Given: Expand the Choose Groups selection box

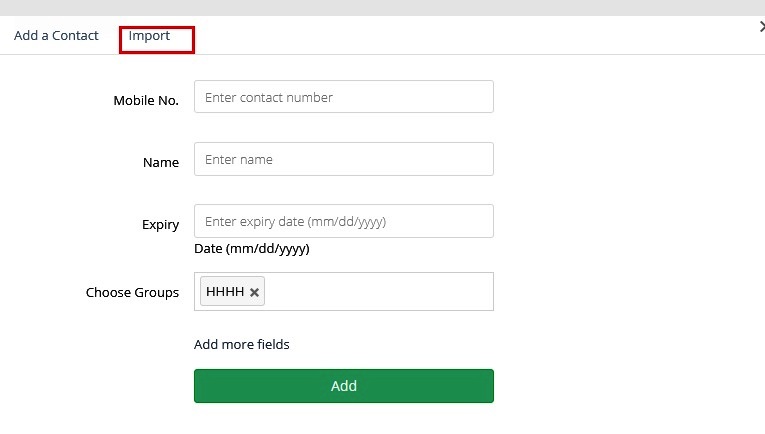Looking at the screenshot, I should [x=380, y=292].
